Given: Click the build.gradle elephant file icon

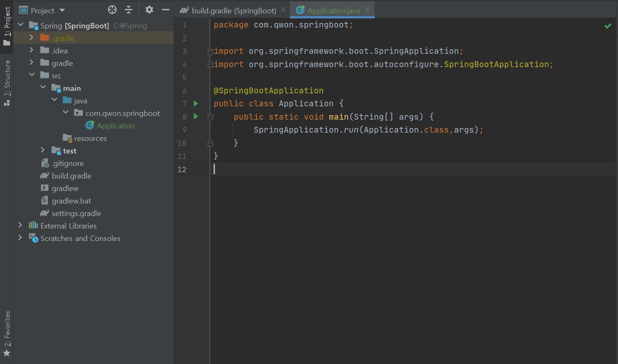Looking at the screenshot, I should point(45,176).
